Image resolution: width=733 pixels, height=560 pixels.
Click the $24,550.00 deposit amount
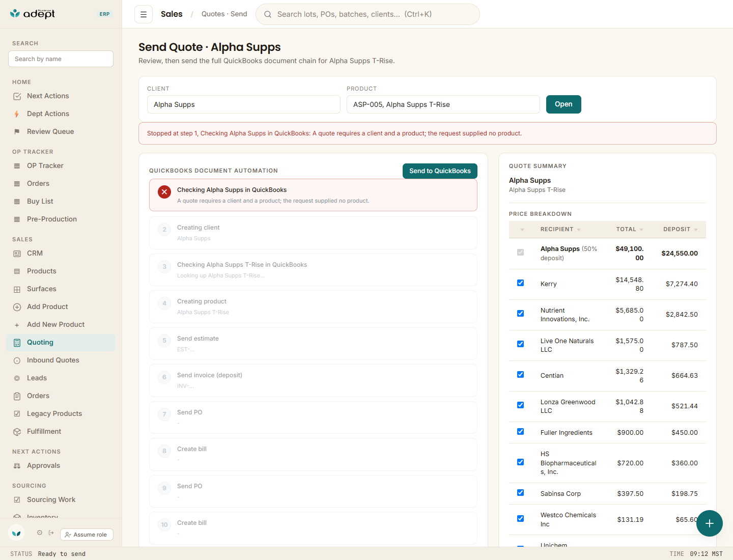pyautogui.click(x=680, y=254)
